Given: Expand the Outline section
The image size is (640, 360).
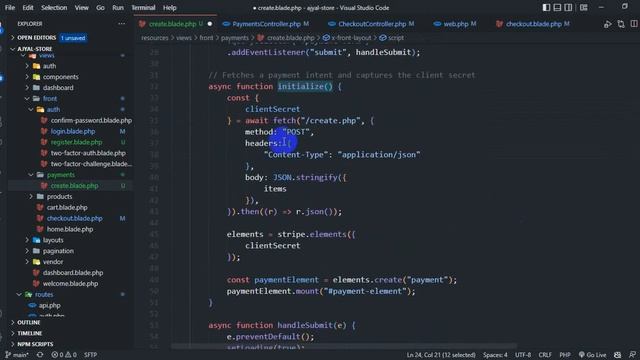Looking at the screenshot, I should (x=29, y=322).
